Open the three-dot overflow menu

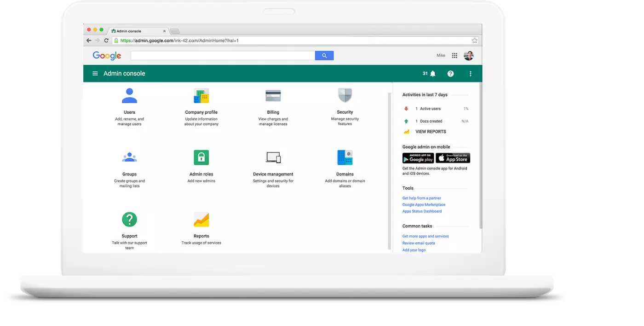470,73
